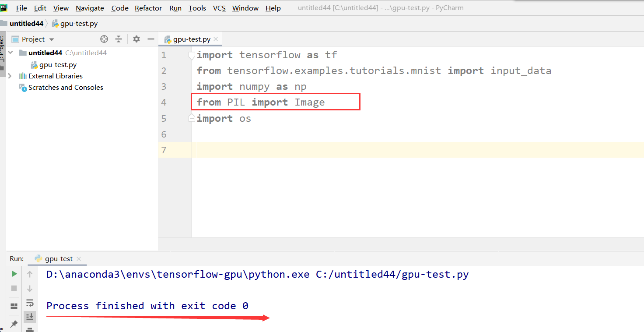Pin the Run tab
Image resolution: width=644 pixels, height=332 pixels.
tap(14, 324)
